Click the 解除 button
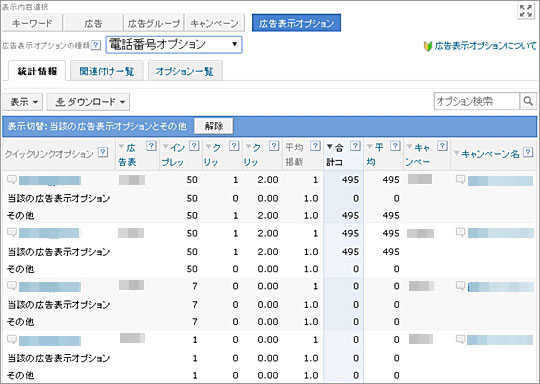The image size is (540, 384). (214, 126)
